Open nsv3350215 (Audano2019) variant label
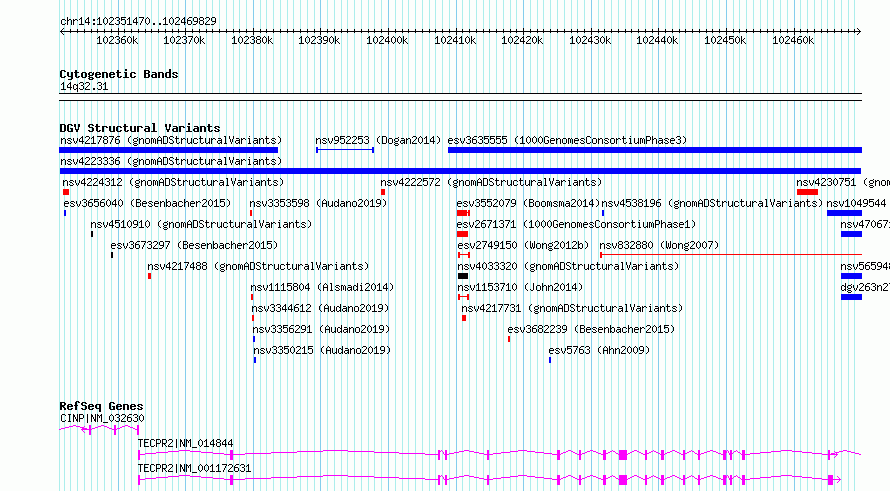Screen dimensions: 890x491 pyautogui.click(x=322, y=350)
